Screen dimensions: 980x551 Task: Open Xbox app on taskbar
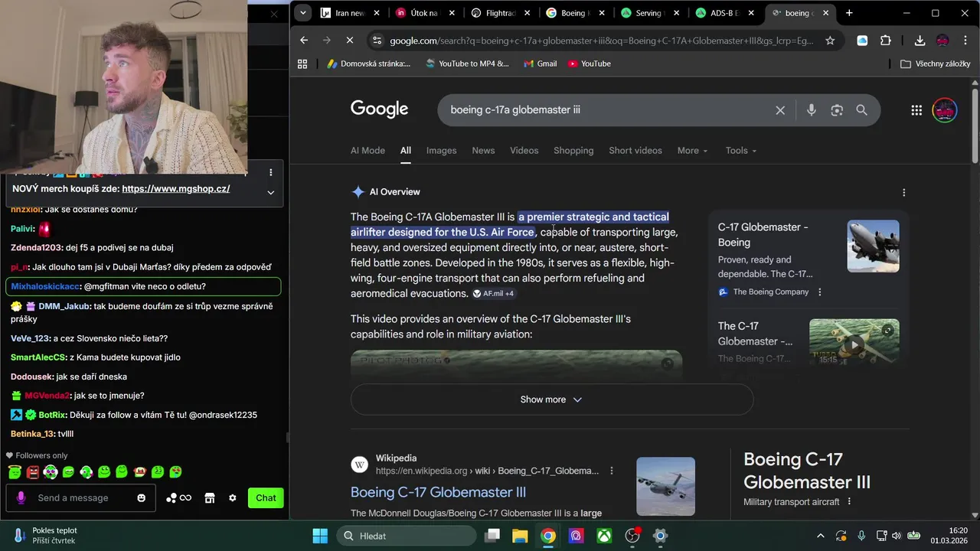604,536
